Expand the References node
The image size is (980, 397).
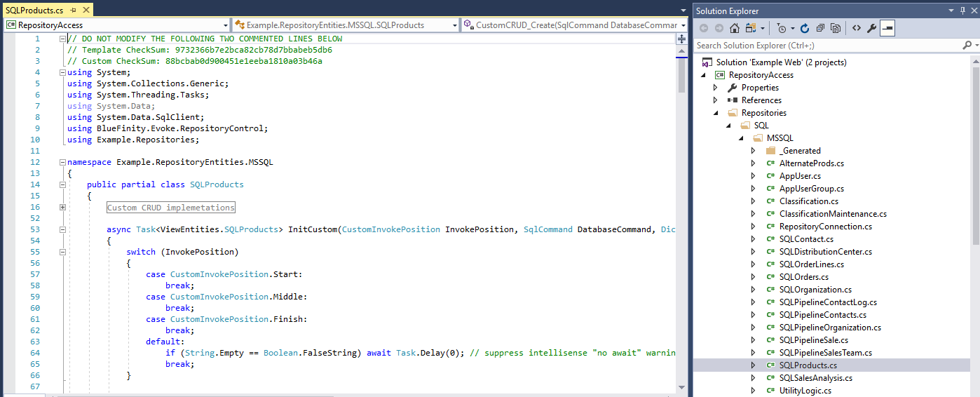coord(716,100)
